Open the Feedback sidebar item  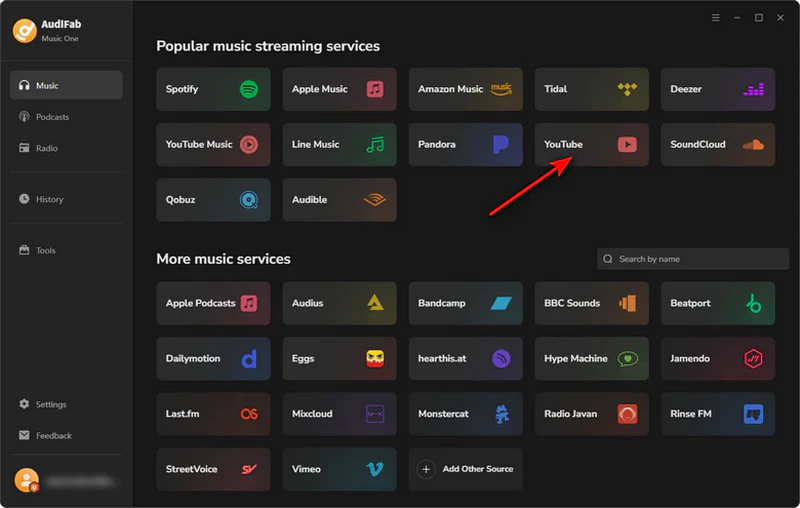66,435
